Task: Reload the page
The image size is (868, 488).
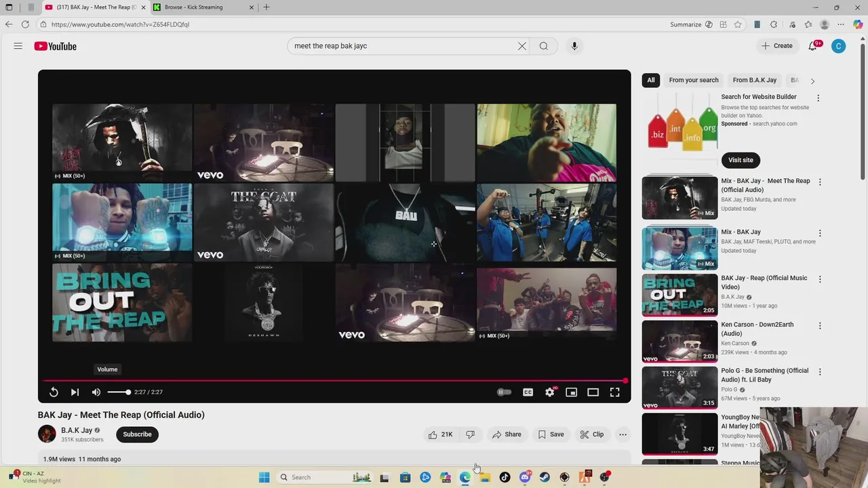Action: pos(25,24)
